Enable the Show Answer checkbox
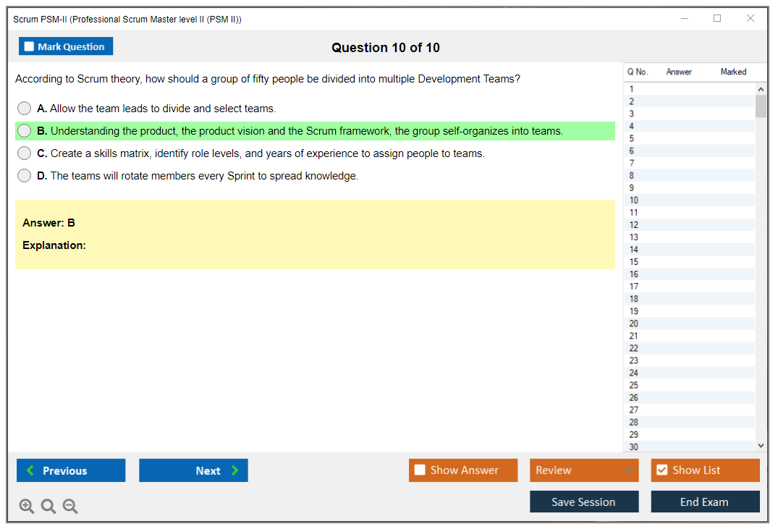This screenshot has height=532, width=778. 420,470
